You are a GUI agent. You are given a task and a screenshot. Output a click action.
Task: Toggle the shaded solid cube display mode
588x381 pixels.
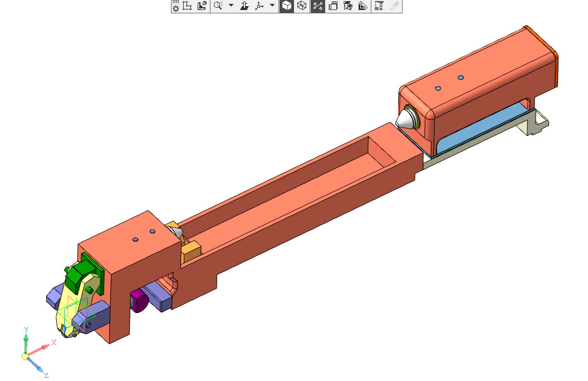point(287,6)
